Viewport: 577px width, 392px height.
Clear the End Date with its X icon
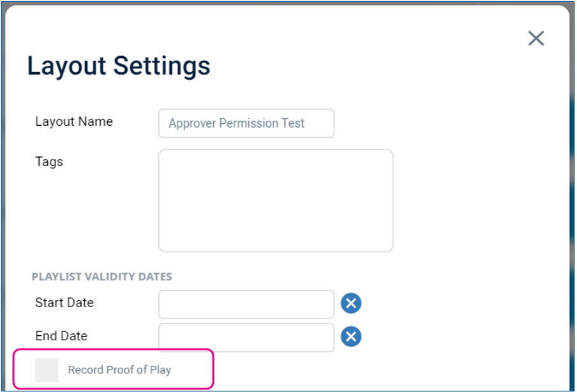point(351,336)
